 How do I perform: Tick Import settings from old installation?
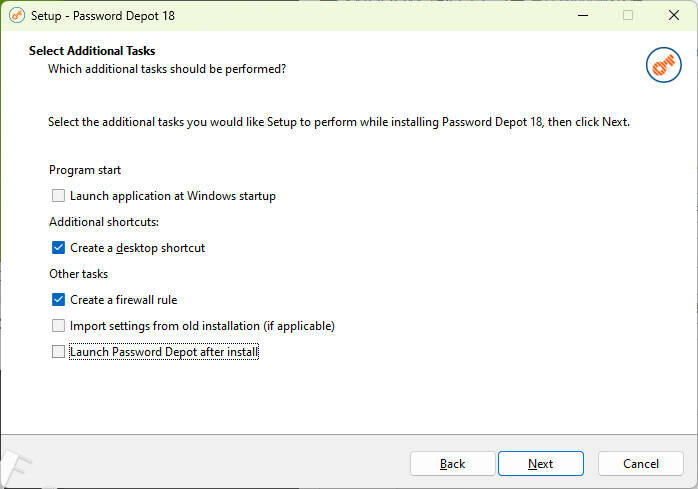point(59,326)
